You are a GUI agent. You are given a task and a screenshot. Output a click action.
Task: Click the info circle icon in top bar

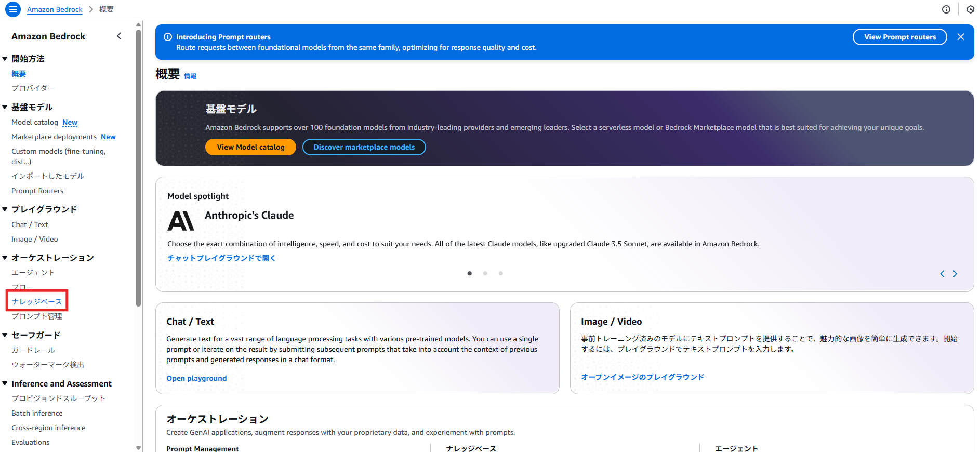946,9
